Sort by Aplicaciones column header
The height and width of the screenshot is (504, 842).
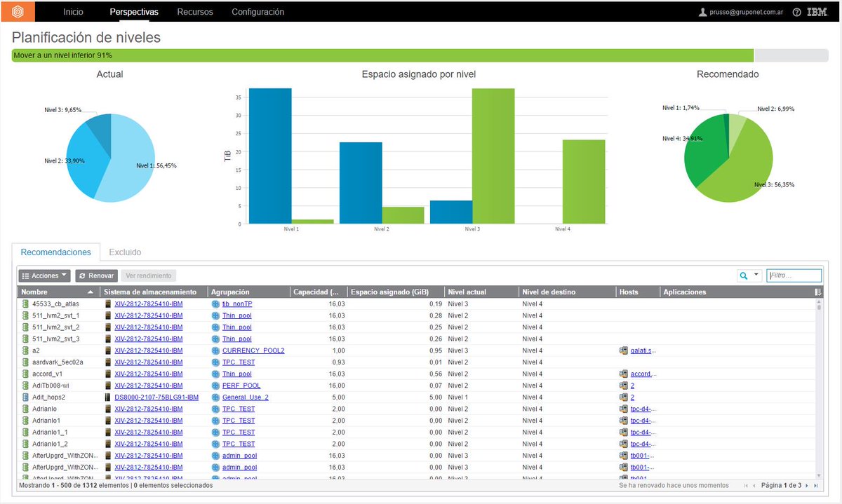click(x=685, y=292)
